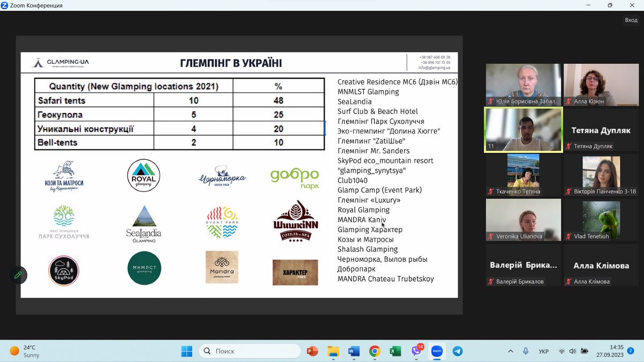Launch Telegram from the taskbar

click(457, 351)
